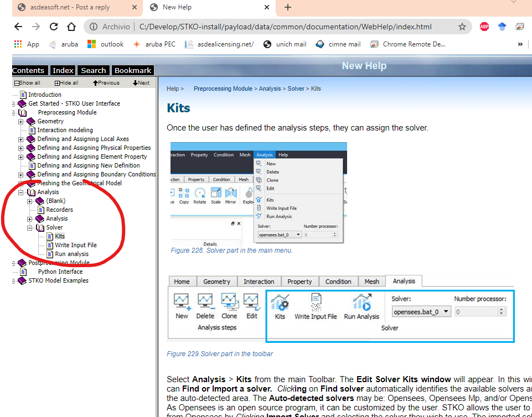
Task: Switch to the Search tab
Action: click(94, 70)
